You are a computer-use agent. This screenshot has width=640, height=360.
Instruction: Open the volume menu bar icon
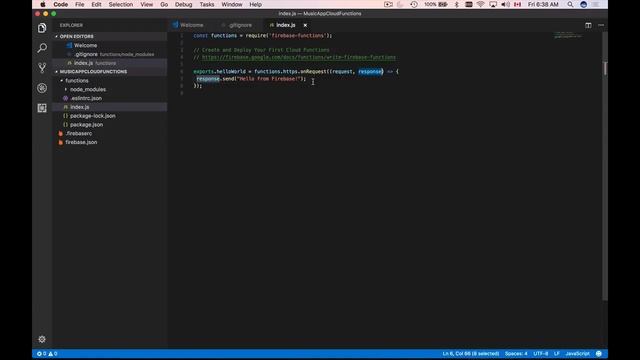click(505, 4)
